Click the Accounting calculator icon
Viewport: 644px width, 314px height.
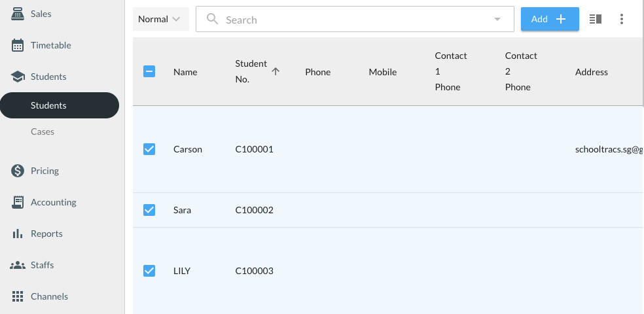coord(18,202)
